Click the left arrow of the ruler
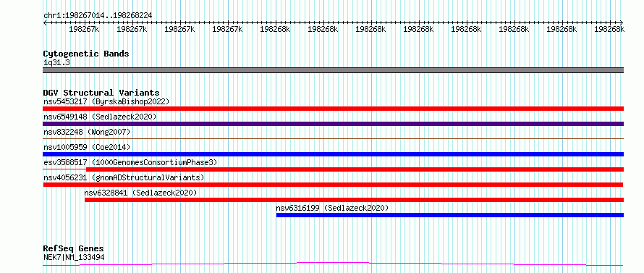 tap(45, 22)
